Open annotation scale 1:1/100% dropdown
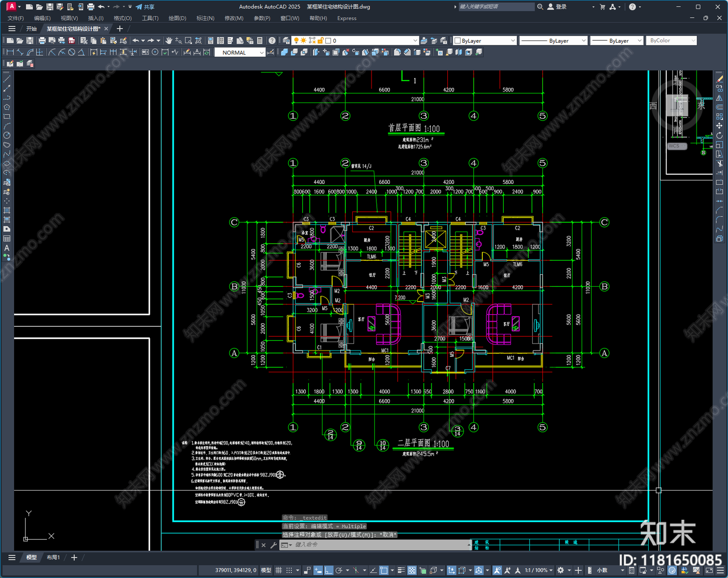 point(539,570)
